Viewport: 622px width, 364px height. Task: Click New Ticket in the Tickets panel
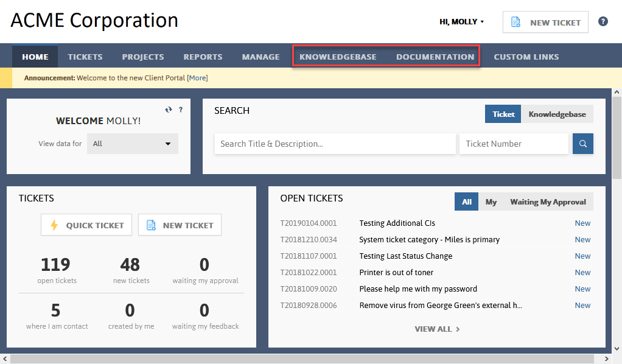[x=180, y=225]
